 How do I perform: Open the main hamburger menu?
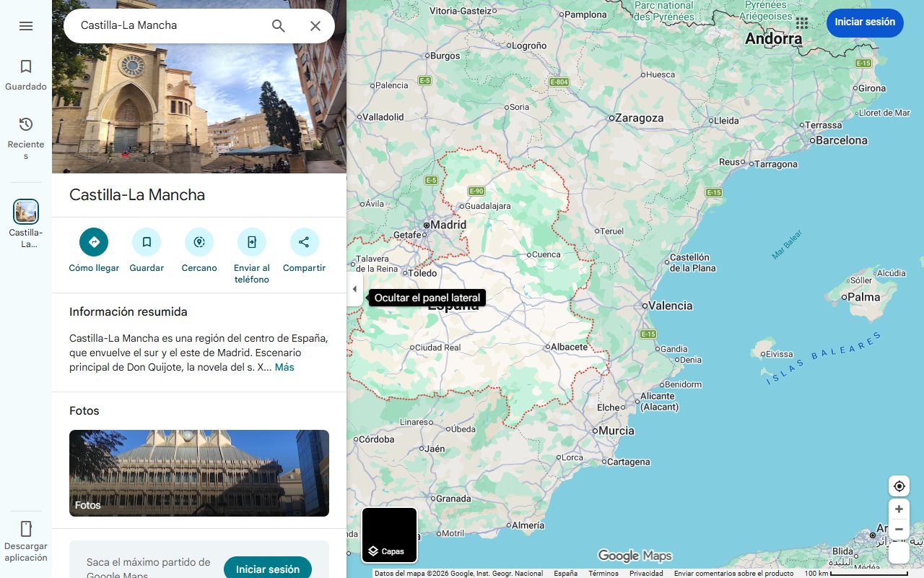click(26, 25)
